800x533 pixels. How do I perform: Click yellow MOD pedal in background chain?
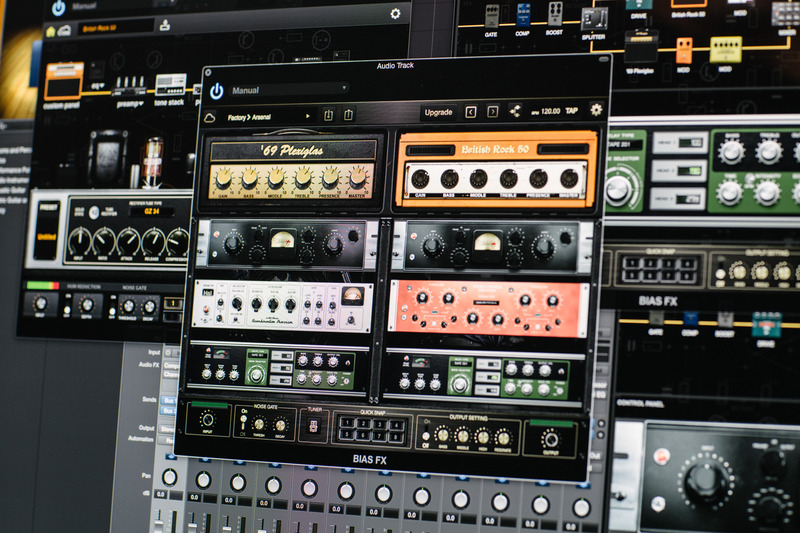(726, 50)
